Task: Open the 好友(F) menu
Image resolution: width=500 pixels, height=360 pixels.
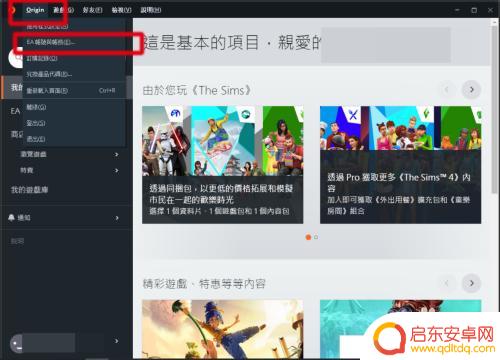Action: tap(92, 10)
